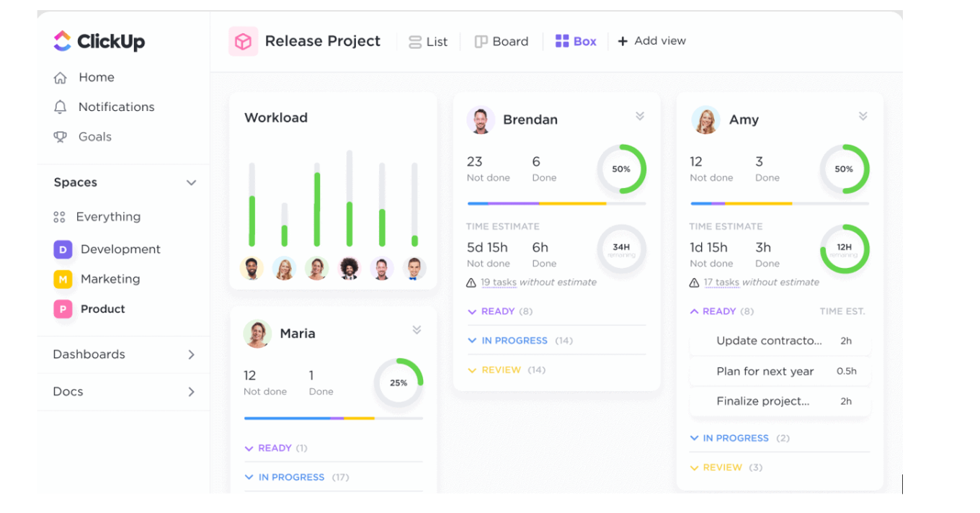Open the Development space D icon

point(63,249)
